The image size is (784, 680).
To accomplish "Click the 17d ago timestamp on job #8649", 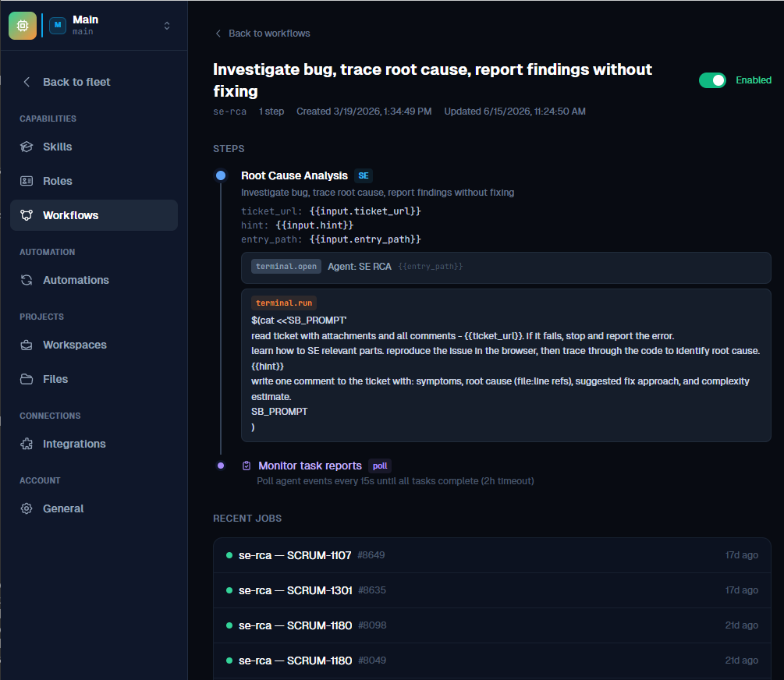I will pyautogui.click(x=742, y=555).
